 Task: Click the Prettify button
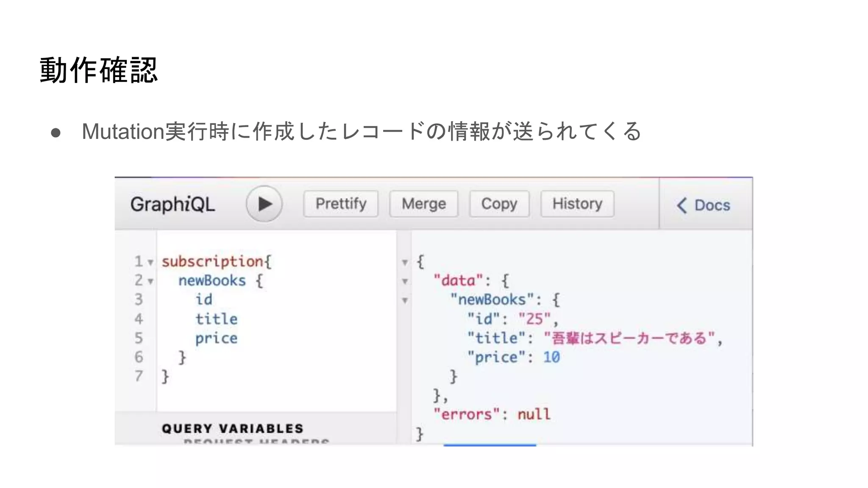point(341,204)
